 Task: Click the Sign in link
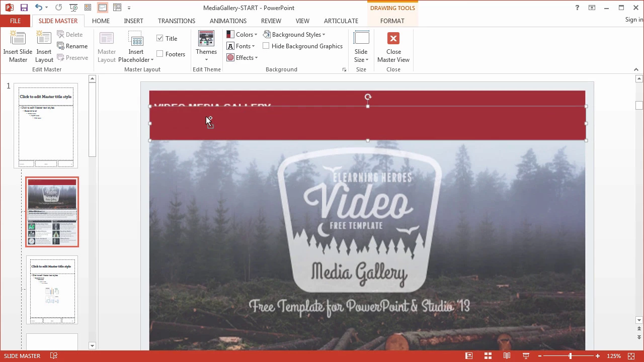pos(634,20)
